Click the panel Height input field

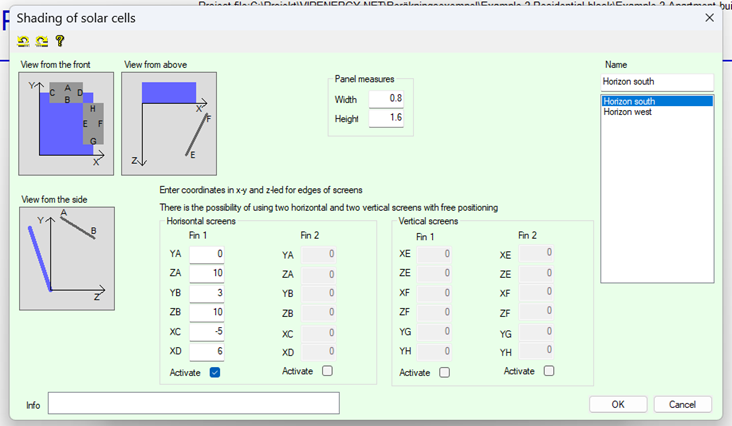(385, 119)
